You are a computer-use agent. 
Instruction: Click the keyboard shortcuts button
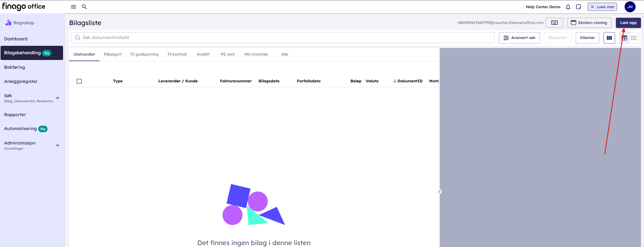click(554, 23)
